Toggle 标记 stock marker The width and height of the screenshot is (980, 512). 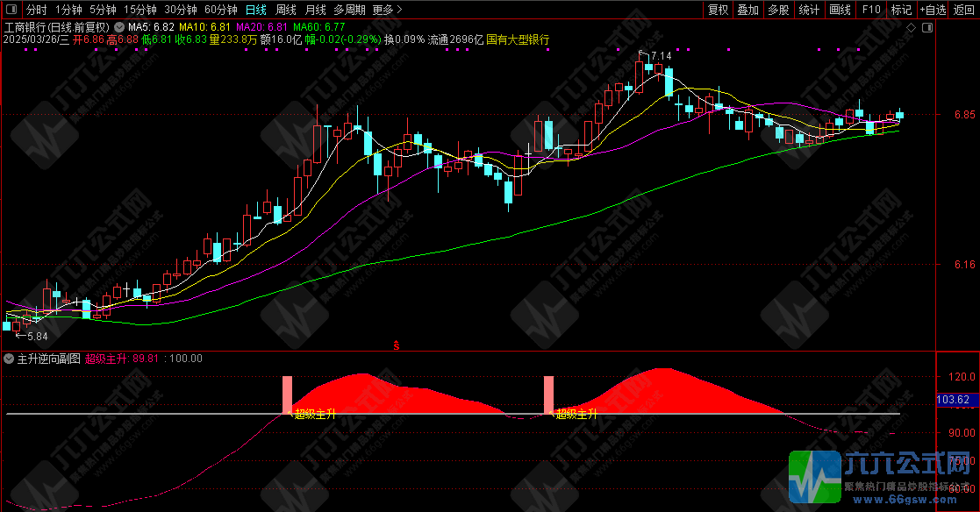click(x=901, y=11)
